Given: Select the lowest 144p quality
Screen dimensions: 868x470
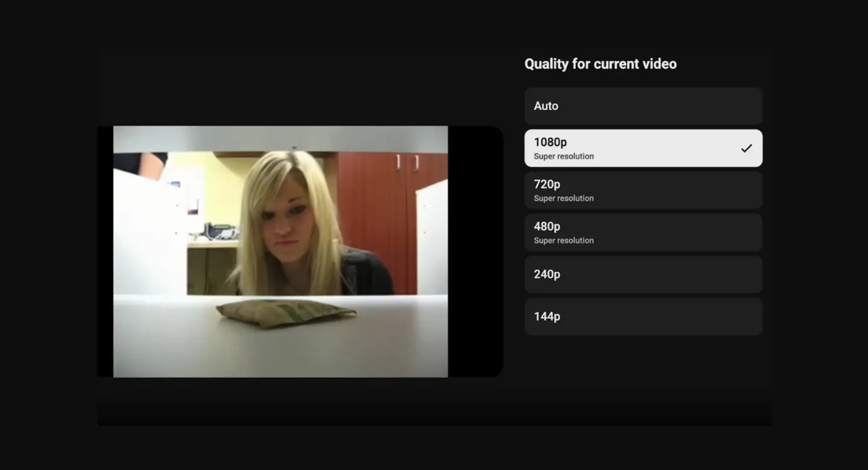Looking at the screenshot, I should [643, 317].
